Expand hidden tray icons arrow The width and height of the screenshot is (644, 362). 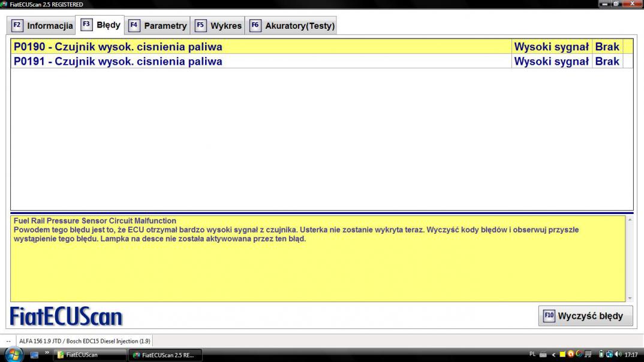click(x=553, y=355)
